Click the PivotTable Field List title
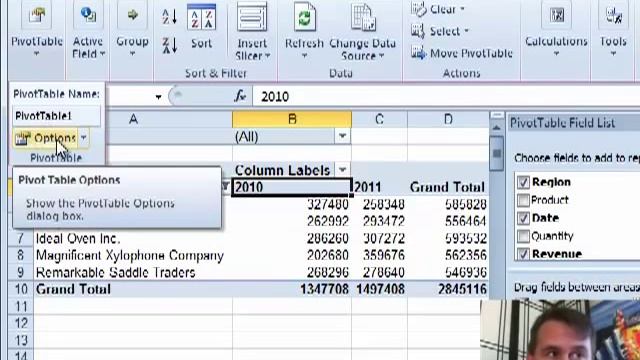The image size is (640, 360). pos(562,123)
